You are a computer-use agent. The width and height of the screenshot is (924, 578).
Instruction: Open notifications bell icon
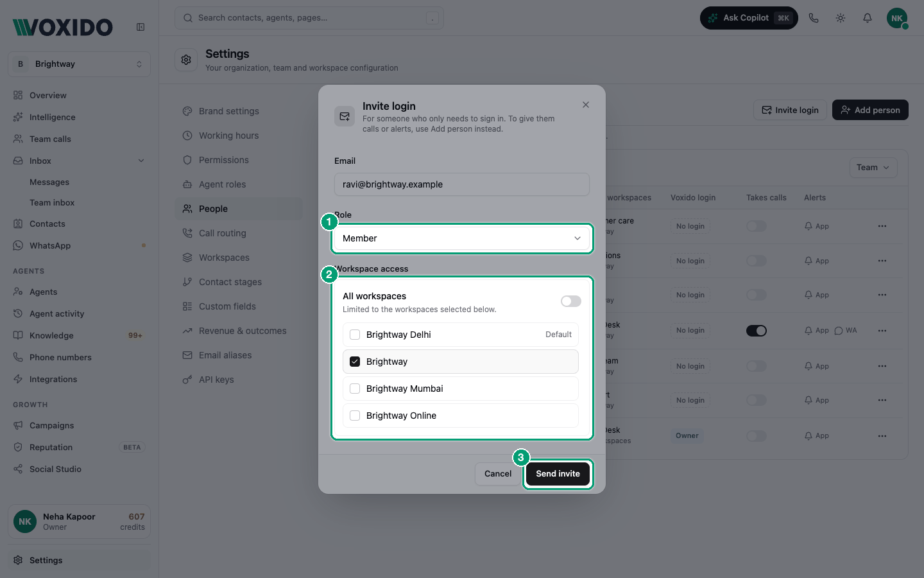click(x=868, y=18)
